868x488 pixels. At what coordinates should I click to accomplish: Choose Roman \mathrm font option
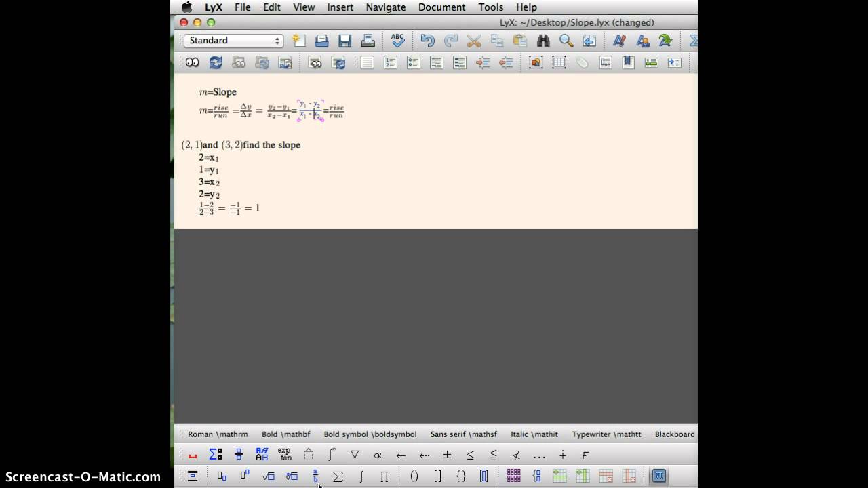[x=218, y=434]
